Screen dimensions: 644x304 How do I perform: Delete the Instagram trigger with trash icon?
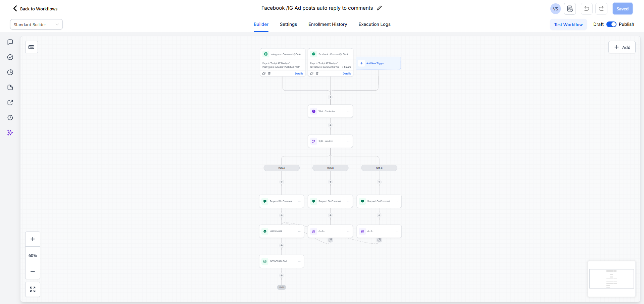tap(269, 73)
